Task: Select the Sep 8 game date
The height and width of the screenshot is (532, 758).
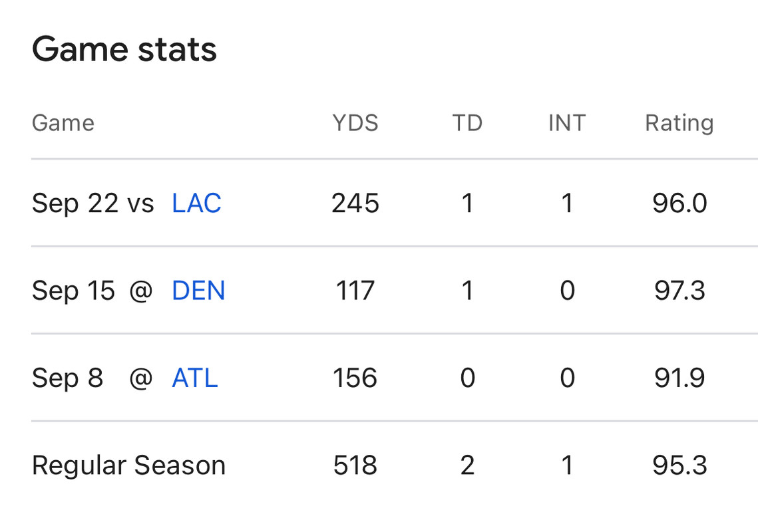Action: (x=68, y=378)
